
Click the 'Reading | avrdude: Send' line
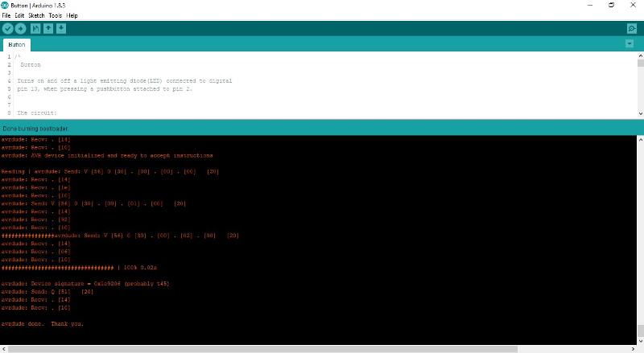click(110, 171)
